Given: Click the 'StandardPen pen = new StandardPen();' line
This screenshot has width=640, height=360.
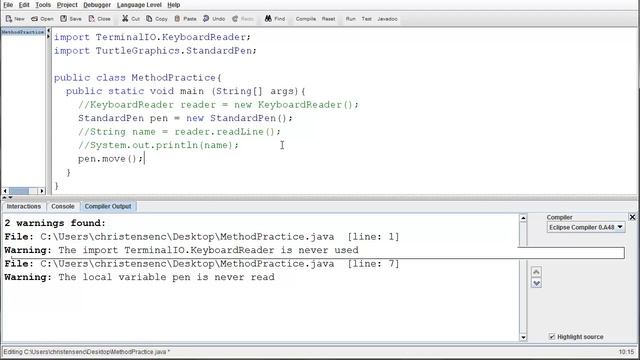Looking at the screenshot, I should pos(185,118).
